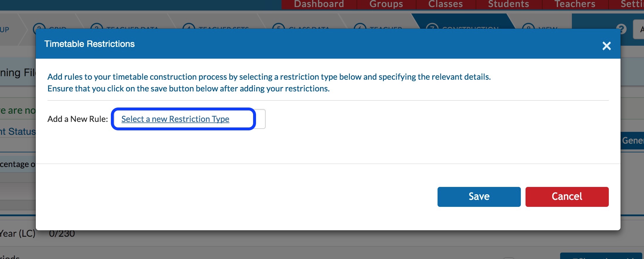Open the Teachers menu

tap(575, 4)
